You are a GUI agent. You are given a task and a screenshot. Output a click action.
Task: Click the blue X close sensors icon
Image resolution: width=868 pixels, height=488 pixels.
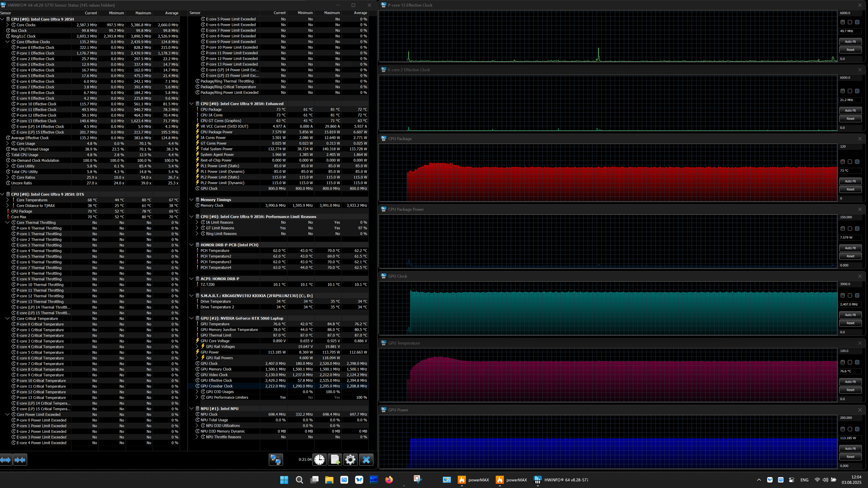tap(366, 459)
